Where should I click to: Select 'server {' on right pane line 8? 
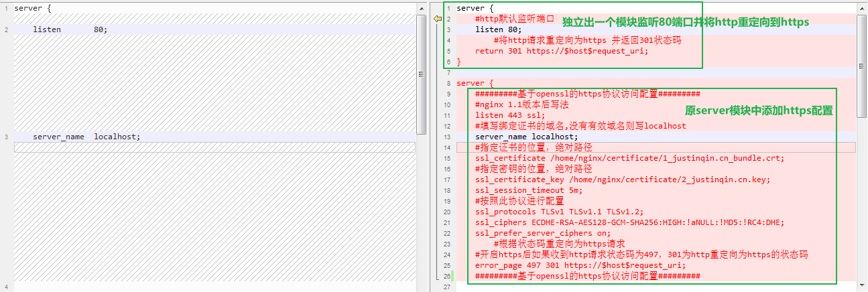475,83
